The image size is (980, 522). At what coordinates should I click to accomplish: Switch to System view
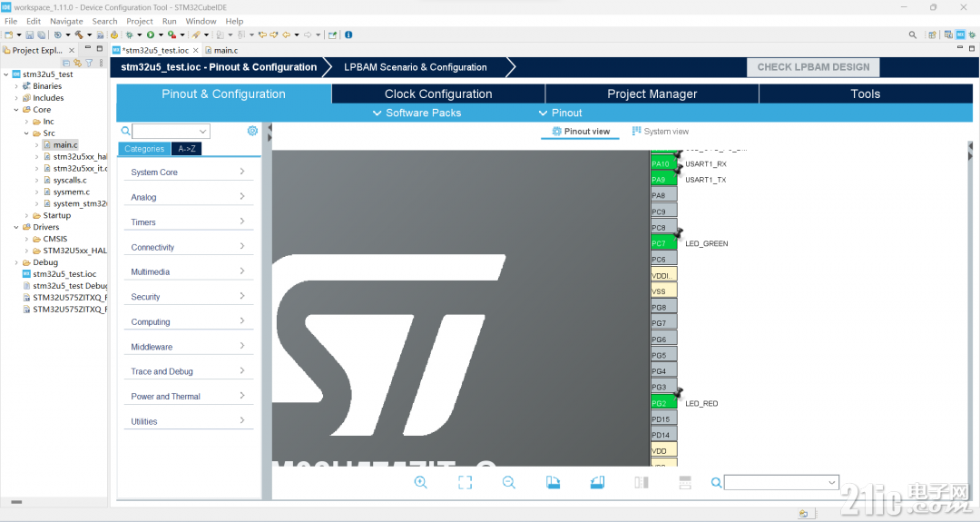pyautogui.click(x=660, y=132)
